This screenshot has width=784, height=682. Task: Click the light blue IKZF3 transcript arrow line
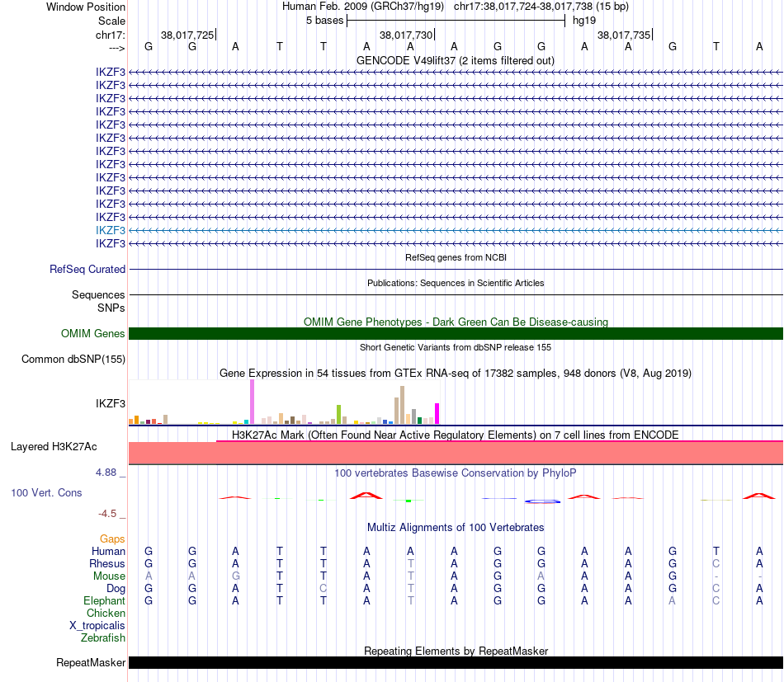(x=456, y=230)
